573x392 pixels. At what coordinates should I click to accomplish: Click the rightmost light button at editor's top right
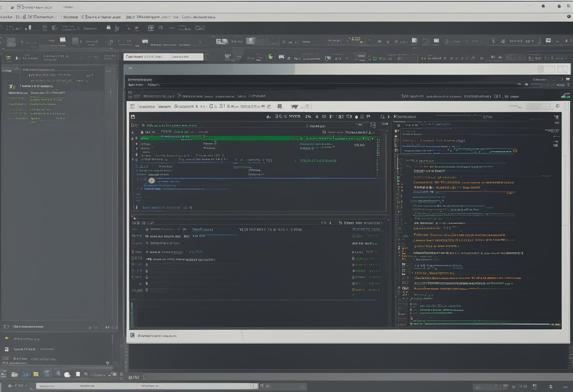coord(563,69)
